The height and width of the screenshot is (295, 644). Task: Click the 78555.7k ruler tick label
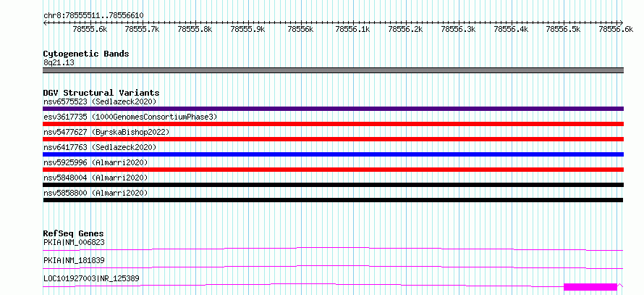click(x=143, y=29)
